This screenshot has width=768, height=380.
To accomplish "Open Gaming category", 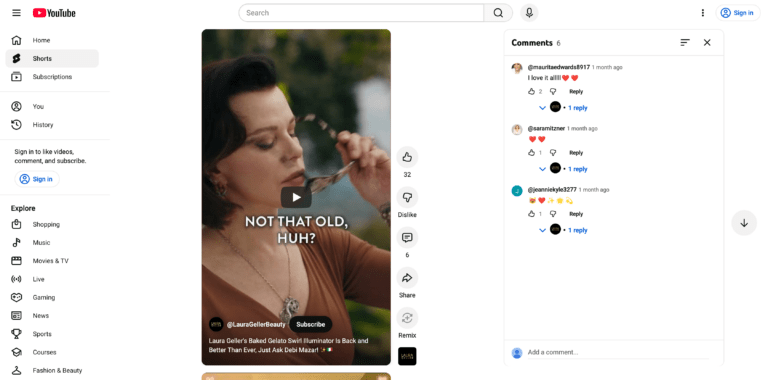I will [x=52, y=297].
